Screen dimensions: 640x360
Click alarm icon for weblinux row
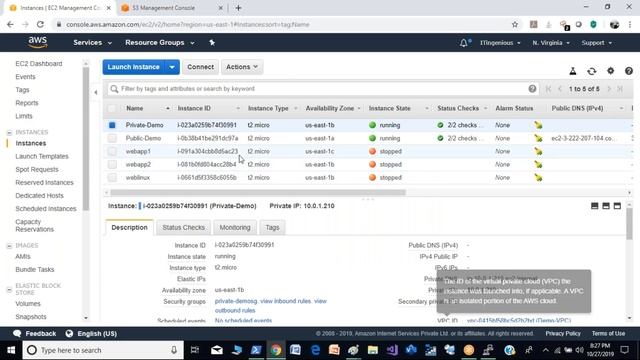[x=538, y=178]
